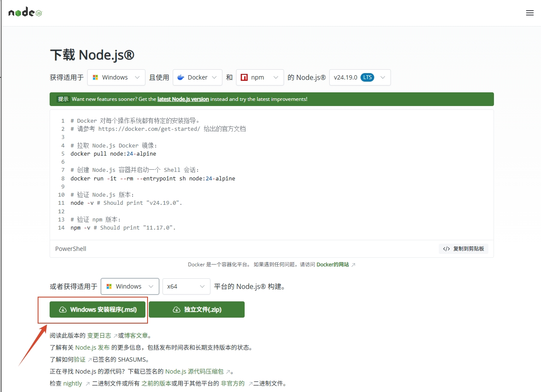Viewport: 541px width, 392px height.
Task: Open the nightly binaries link
Action: pos(77,383)
